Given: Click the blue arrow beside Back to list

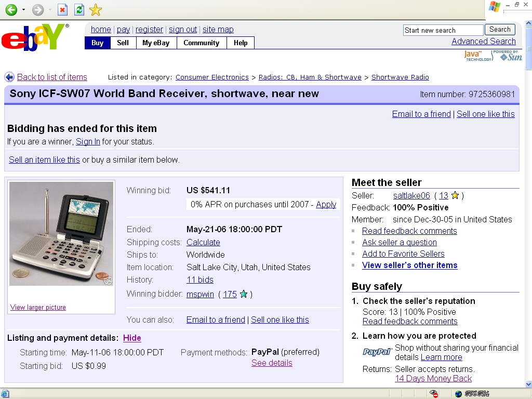Looking at the screenshot, I should click(x=9, y=77).
